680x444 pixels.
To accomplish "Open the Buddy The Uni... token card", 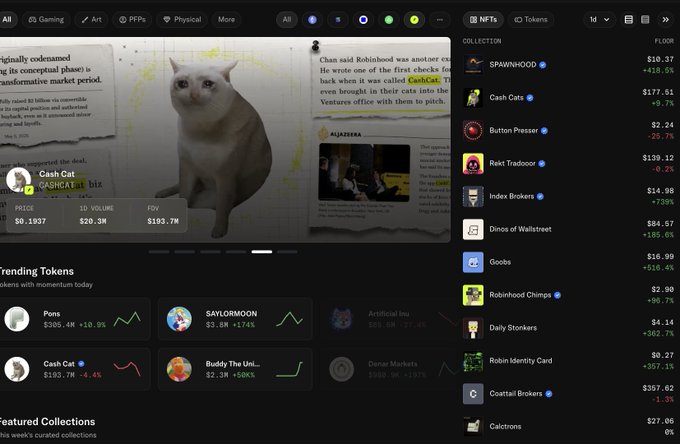I will 235,369.
